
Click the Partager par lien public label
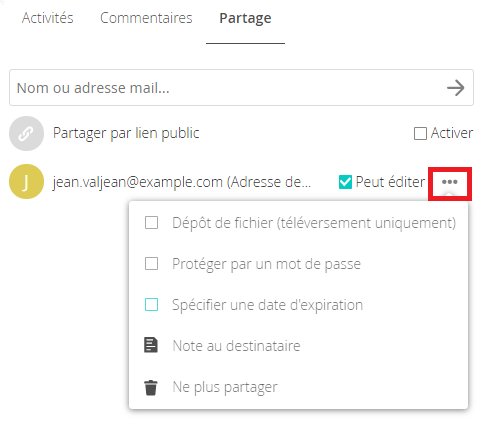point(126,134)
